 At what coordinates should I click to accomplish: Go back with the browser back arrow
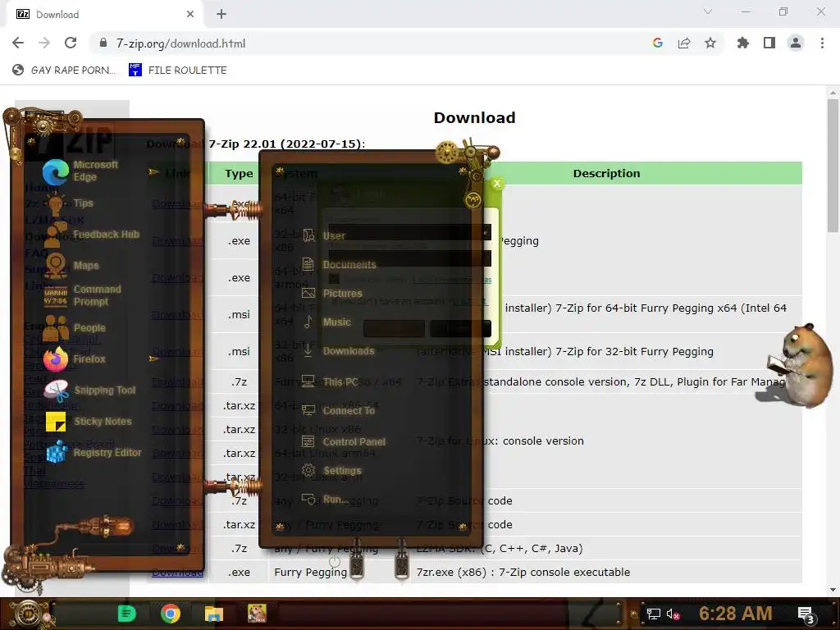18,43
